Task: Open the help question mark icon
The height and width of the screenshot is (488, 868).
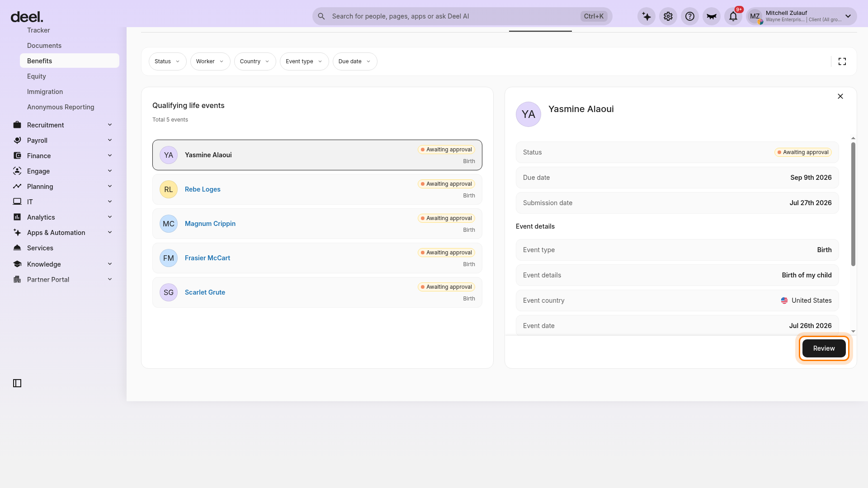Action: pyautogui.click(x=690, y=16)
